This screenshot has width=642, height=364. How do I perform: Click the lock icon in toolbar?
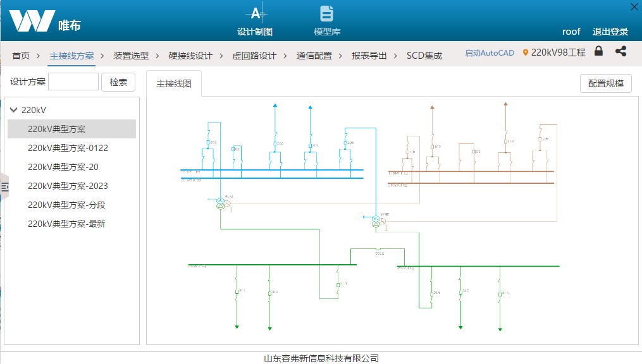[x=598, y=52]
